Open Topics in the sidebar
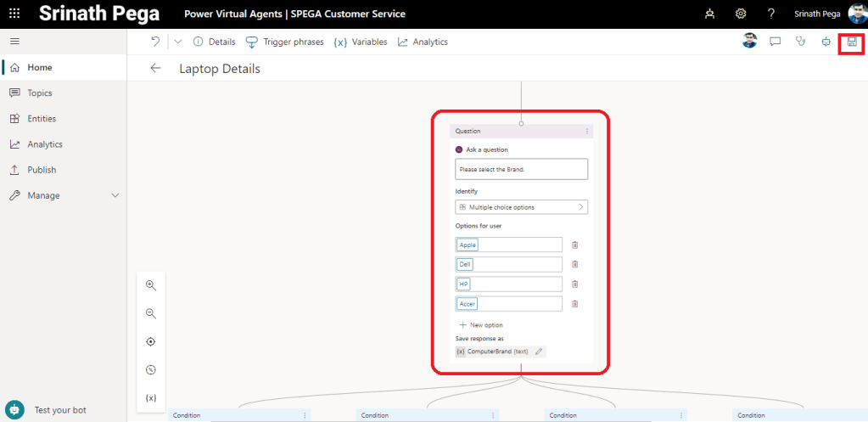The image size is (868, 422). click(x=39, y=93)
